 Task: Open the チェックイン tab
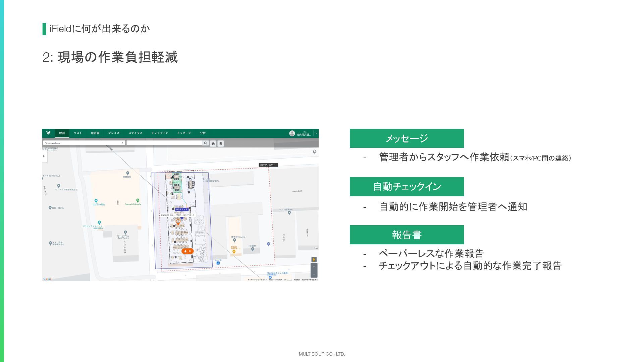pos(160,133)
